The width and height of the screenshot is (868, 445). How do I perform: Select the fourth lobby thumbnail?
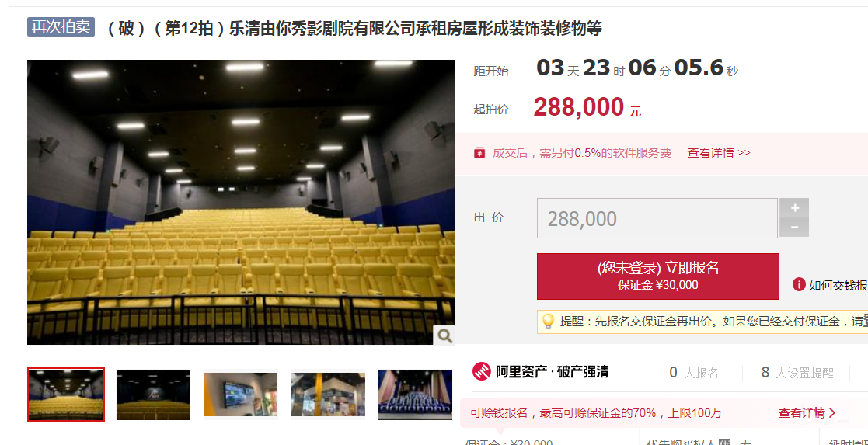coord(328,394)
